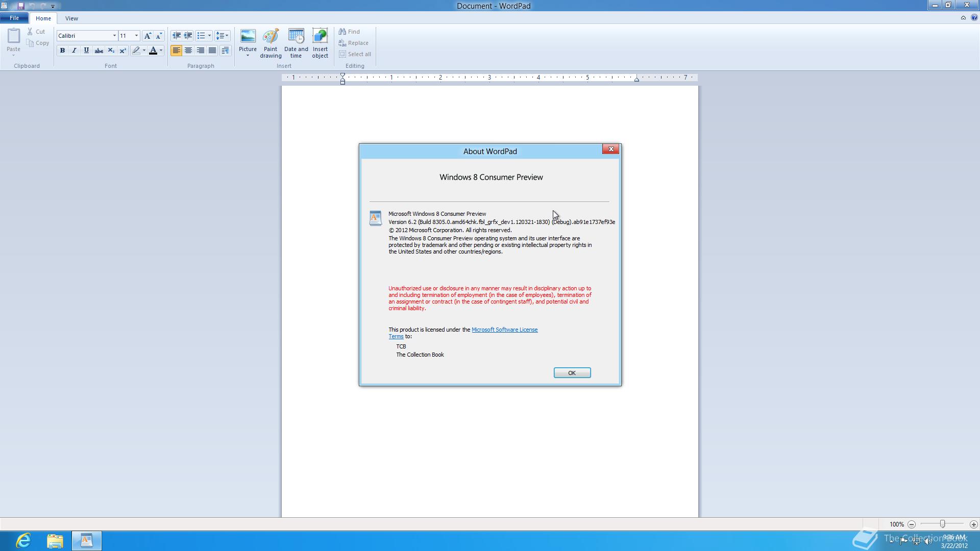Screen dimensions: 980x551
Task: Click the Subscript icon
Action: click(111, 51)
